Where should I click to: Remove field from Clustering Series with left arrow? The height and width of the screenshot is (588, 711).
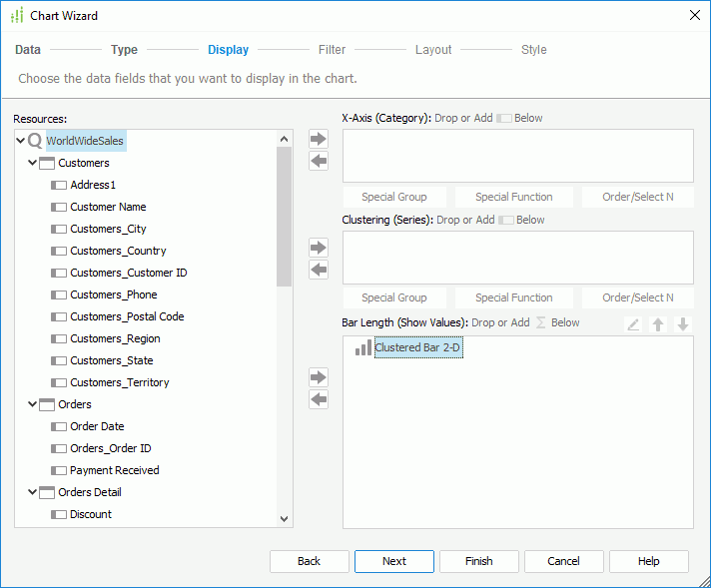pos(319,270)
